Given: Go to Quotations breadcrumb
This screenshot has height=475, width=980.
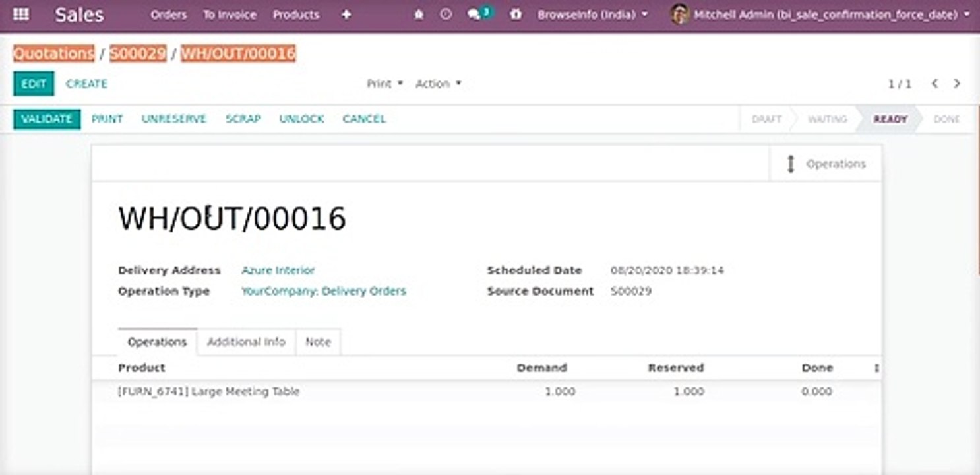Looking at the screenshot, I should click(x=54, y=53).
